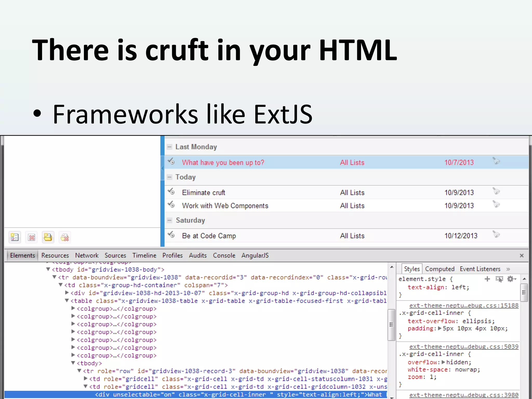Viewport: 532px width, 399px height.
Task: Click reminder bell on 'Eliminate cruft' row
Action: tap(496, 191)
